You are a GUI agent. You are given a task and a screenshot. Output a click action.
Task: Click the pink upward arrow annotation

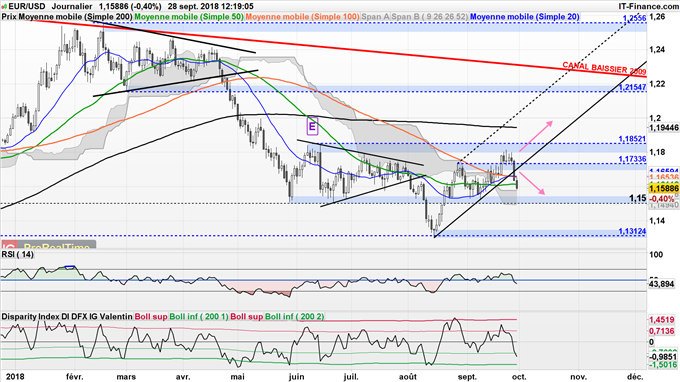click(x=536, y=136)
